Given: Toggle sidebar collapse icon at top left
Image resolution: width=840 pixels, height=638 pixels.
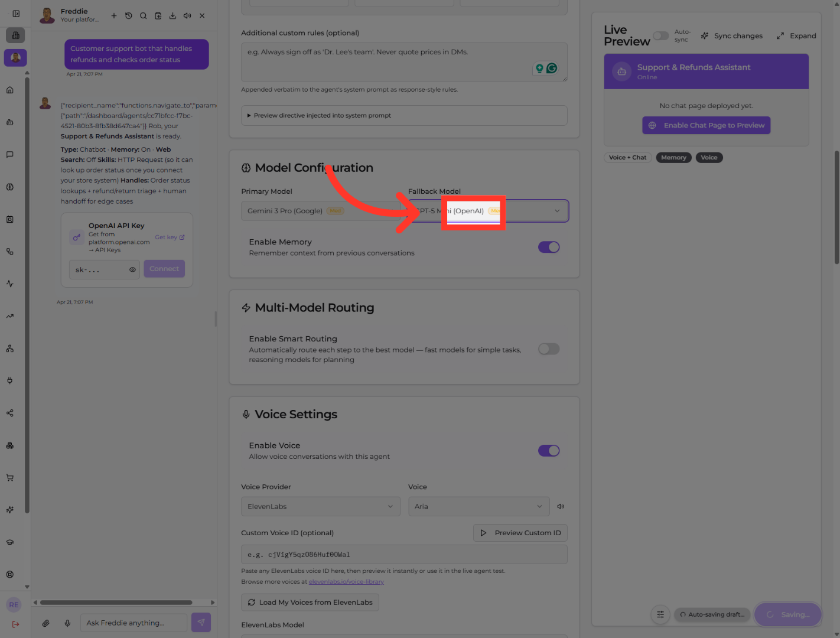Looking at the screenshot, I should [16, 13].
